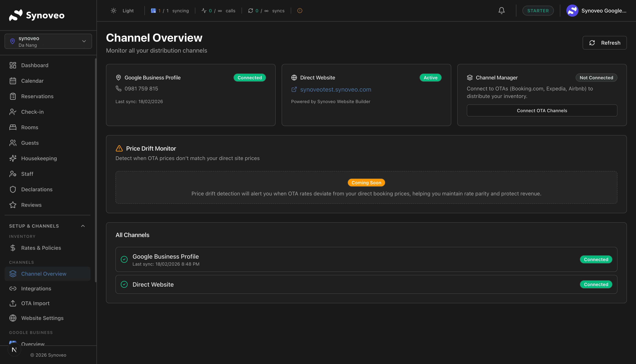Go to Integrations page

36,288
